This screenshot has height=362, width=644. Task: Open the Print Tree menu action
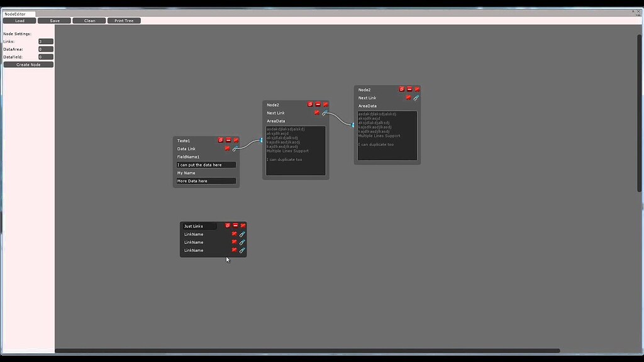click(123, 20)
